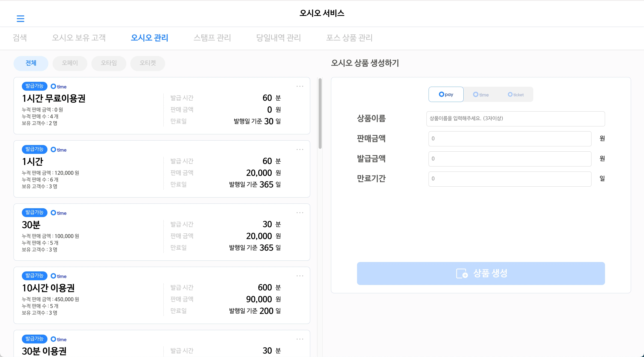The height and width of the screenshot is (357, 644).
Task: Filter the list by 오타임
Action: (x=109, y=63)
